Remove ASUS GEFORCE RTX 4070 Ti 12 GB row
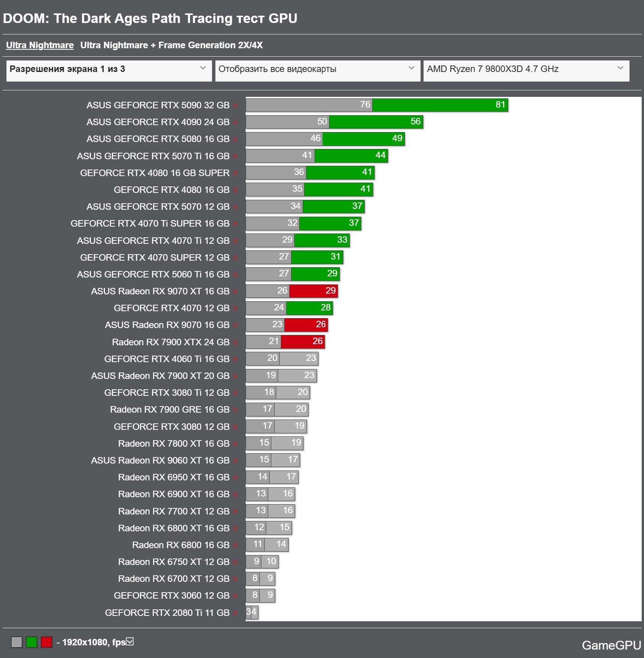 click(x=235, y=242)
